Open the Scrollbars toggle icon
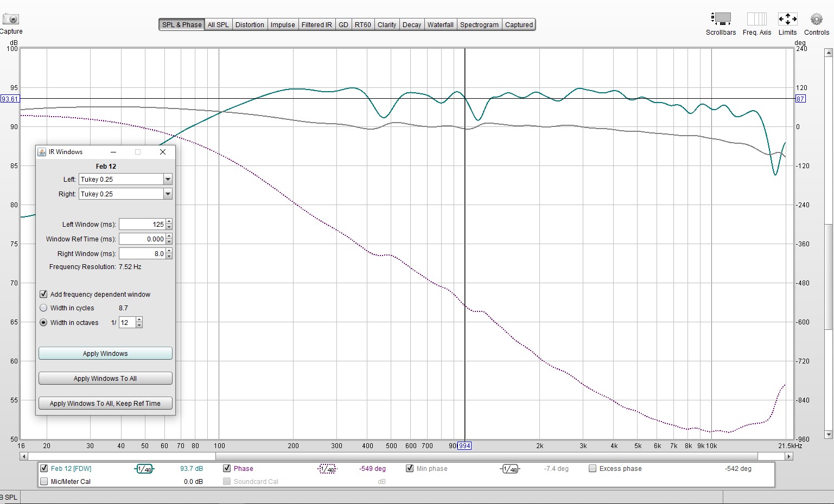The width and height of the screenshot is (834, 504). point(721,19)
